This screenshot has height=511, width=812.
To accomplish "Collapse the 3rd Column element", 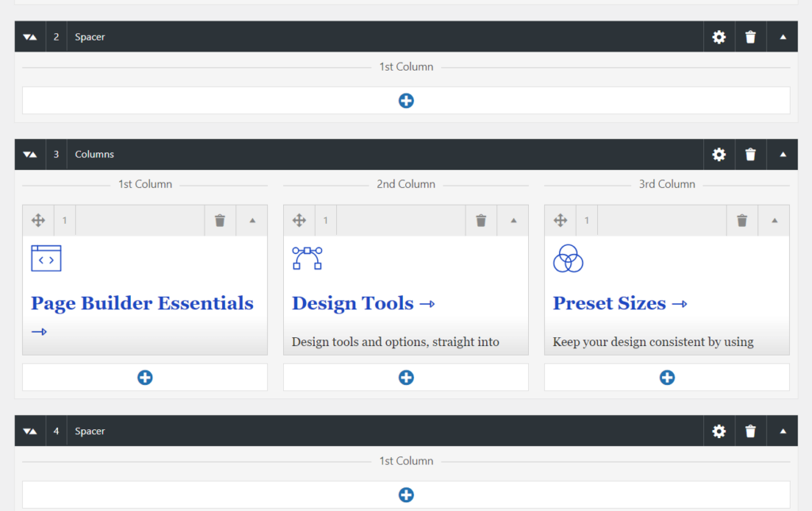I will click(x=774, y=221).
